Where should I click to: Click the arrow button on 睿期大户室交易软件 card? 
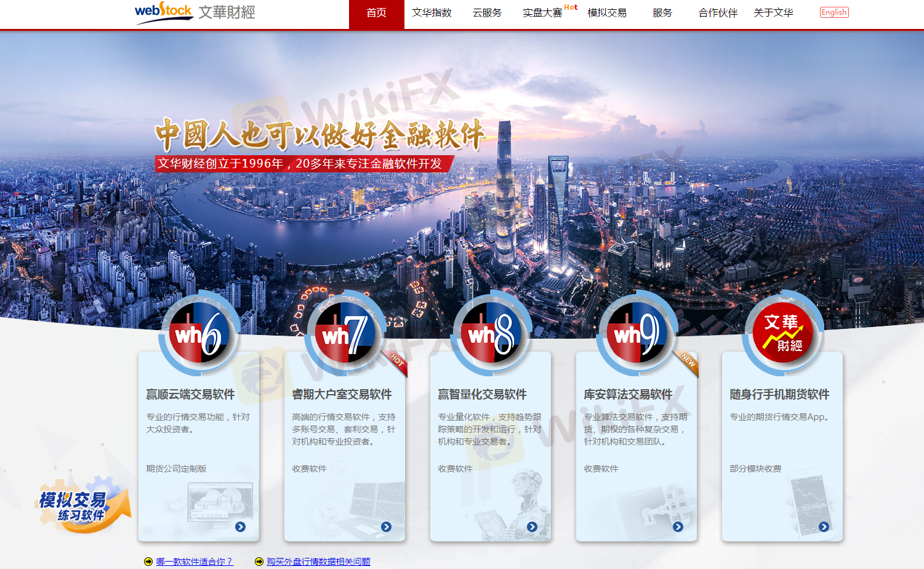coord(386,527)
